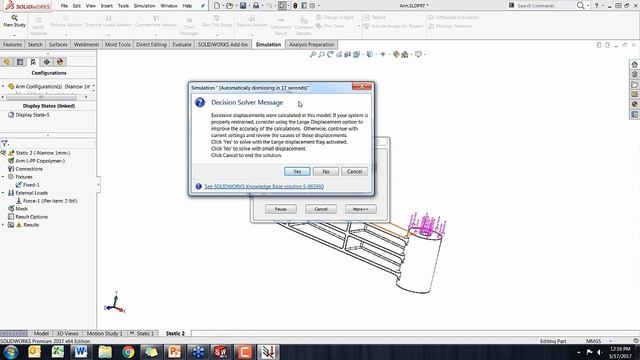The image size is (640, 360).
Task: Click More>> in the solver progress window
Action: pos(360,209)
